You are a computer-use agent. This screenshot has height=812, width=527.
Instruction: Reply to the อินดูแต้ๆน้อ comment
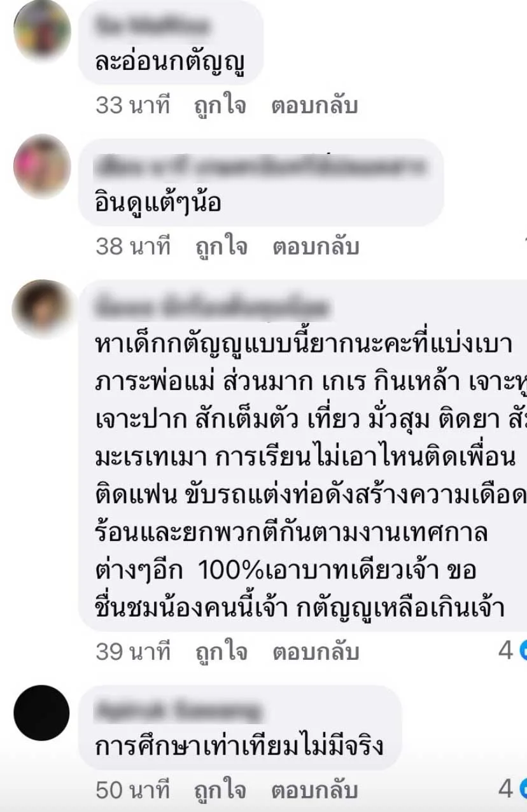(x=315, y=246)
